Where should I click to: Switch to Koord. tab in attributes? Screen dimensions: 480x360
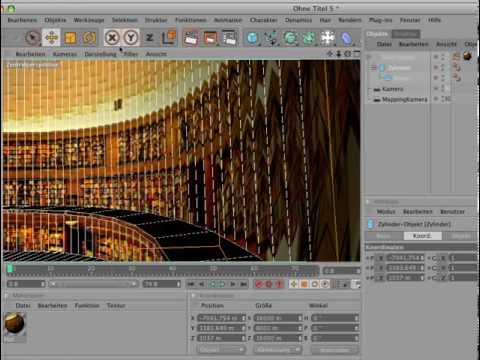[x=423, y=236]
